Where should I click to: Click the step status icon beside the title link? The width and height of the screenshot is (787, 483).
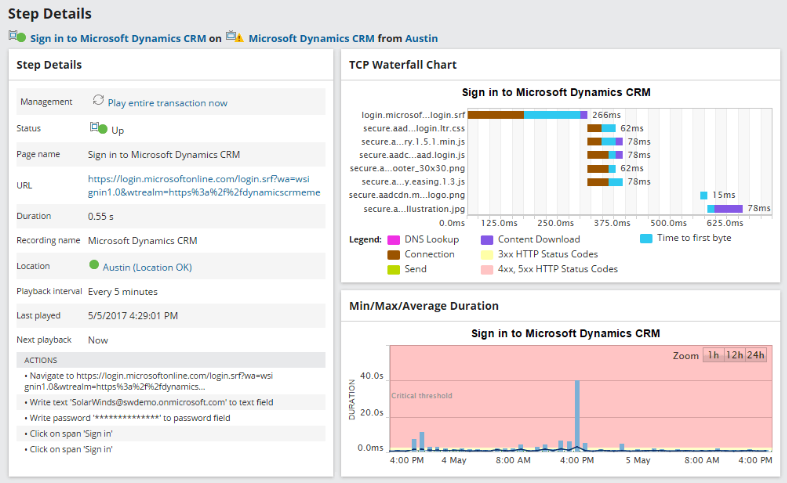pyautogui.click(x=17, y=37)
